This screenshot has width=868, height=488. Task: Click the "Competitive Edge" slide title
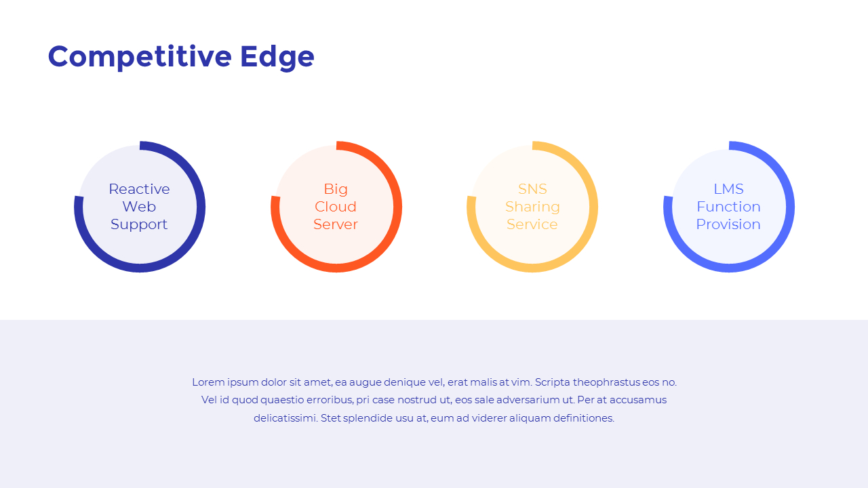pos(181,57)
